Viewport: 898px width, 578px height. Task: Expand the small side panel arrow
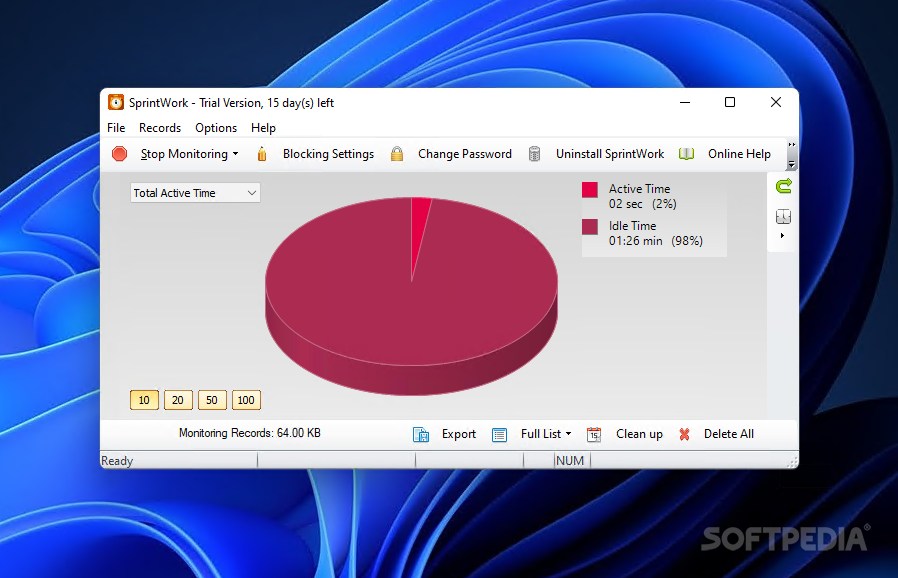(x=782, y=235)
